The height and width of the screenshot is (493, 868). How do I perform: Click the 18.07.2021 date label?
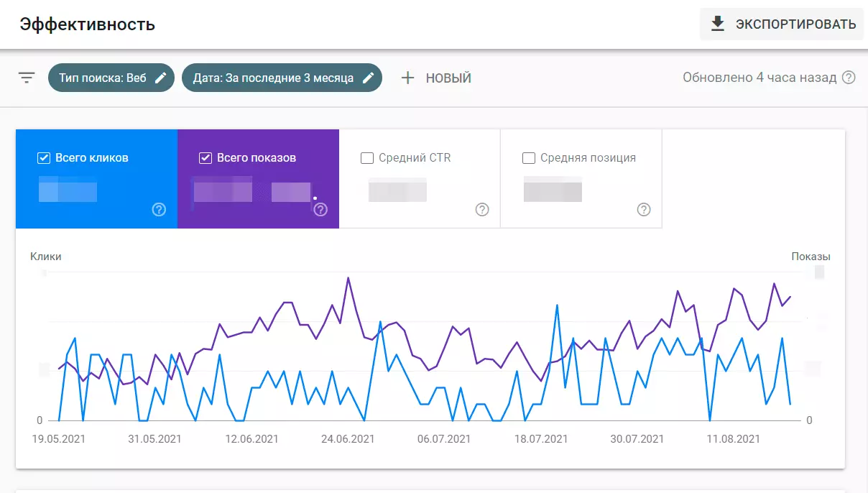(540, 438)
